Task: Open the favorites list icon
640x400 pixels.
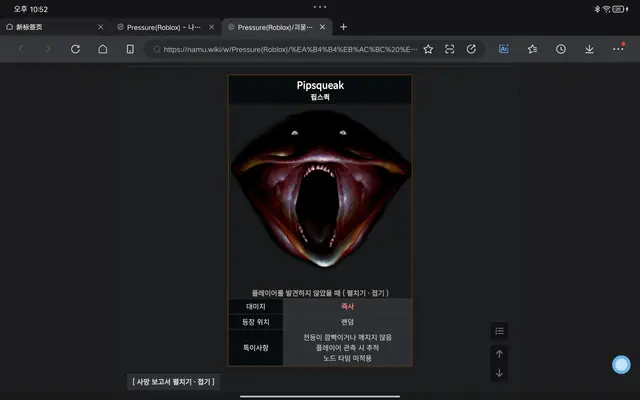Action: click(x=532, y=49)
